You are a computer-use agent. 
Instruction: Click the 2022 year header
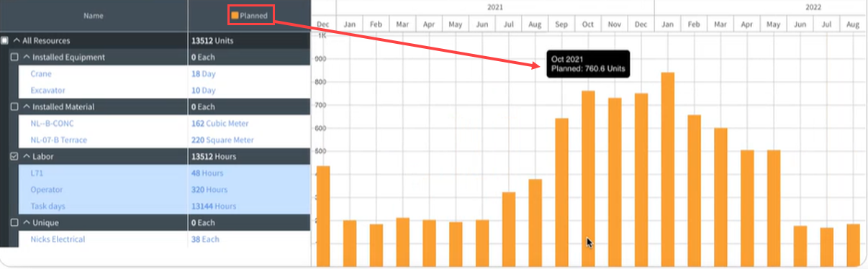pyautogui.click(x=813, y=6)
